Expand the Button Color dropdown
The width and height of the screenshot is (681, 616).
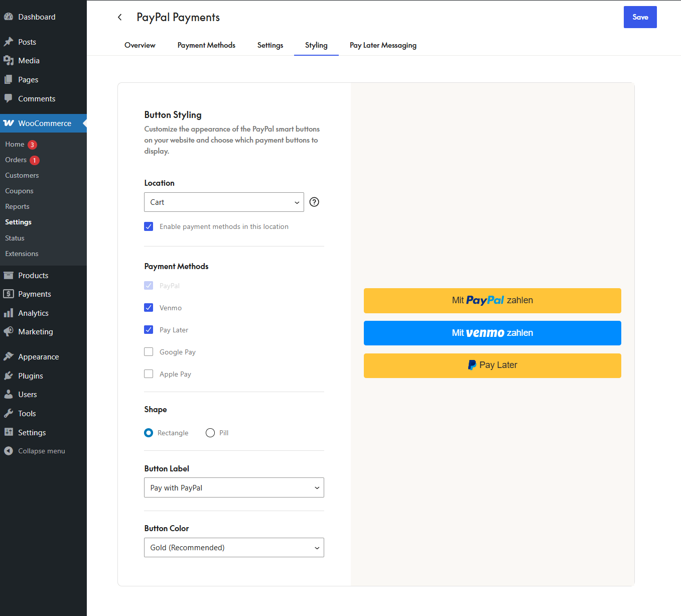tap(234, 547)
